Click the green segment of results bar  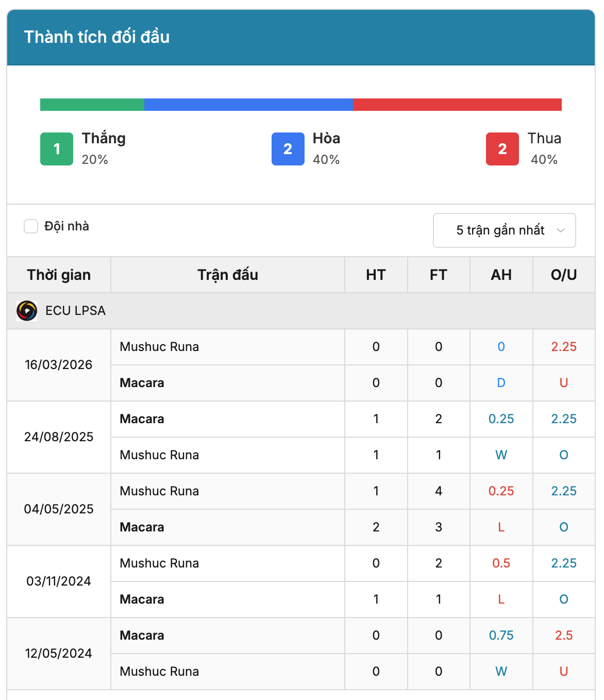[92, 105]
